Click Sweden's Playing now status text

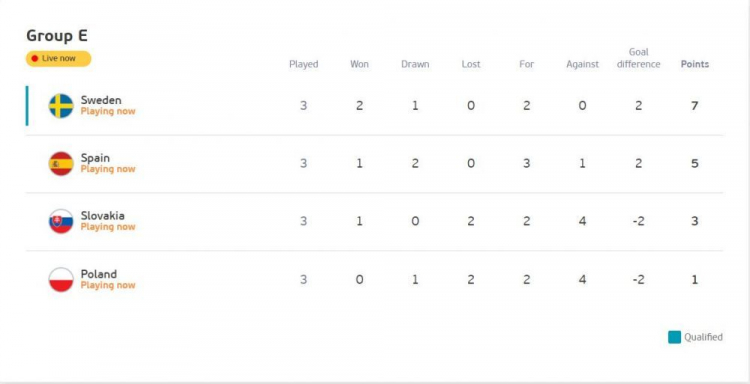point(108,111)
